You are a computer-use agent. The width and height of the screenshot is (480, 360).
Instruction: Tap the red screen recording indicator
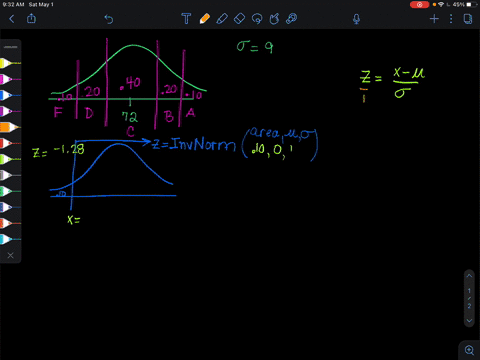tap(419, 5)
